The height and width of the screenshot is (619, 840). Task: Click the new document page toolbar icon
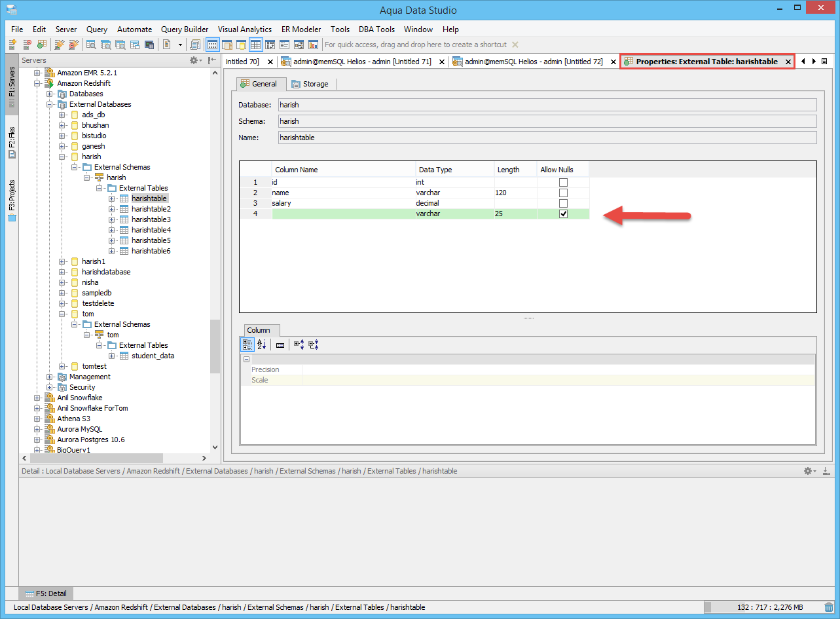[x=167, y=45]
